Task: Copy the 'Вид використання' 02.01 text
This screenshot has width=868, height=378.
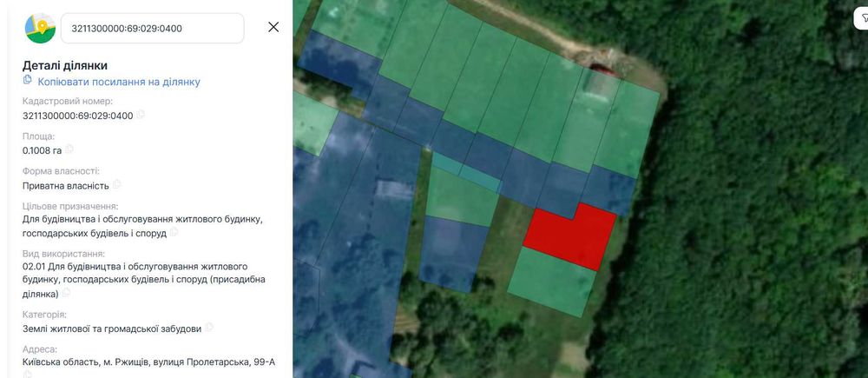Action: (66, 292)
